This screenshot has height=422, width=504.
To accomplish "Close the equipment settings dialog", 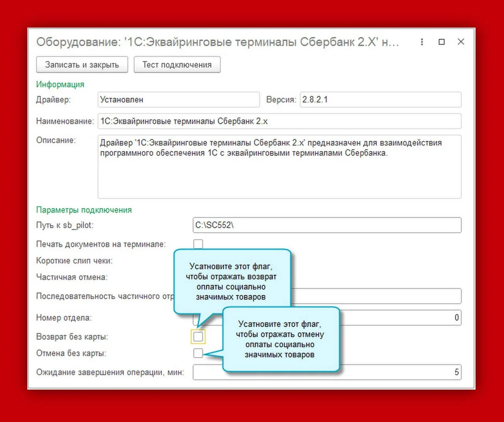I will pyautogui.click(x=461, y=42).
